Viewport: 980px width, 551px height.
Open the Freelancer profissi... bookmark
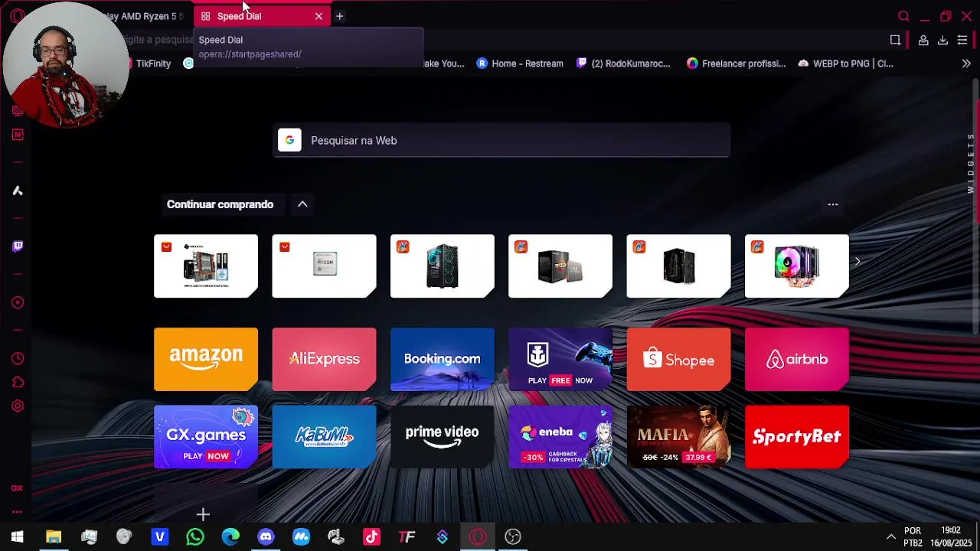pyautogui.click(x=737, y=64)
